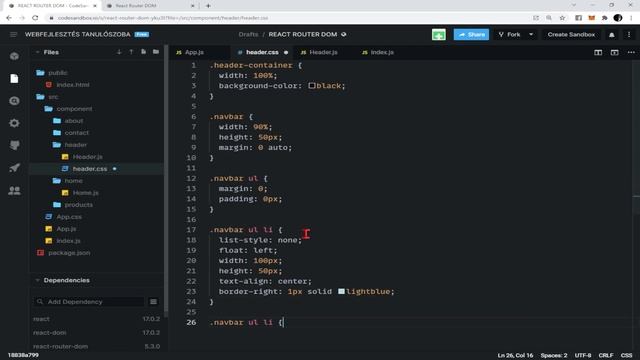The height and width of the screenshot is (360, 640).
Task: Close the header.css tab unsaved dot
Action: [x=286, y=52]
